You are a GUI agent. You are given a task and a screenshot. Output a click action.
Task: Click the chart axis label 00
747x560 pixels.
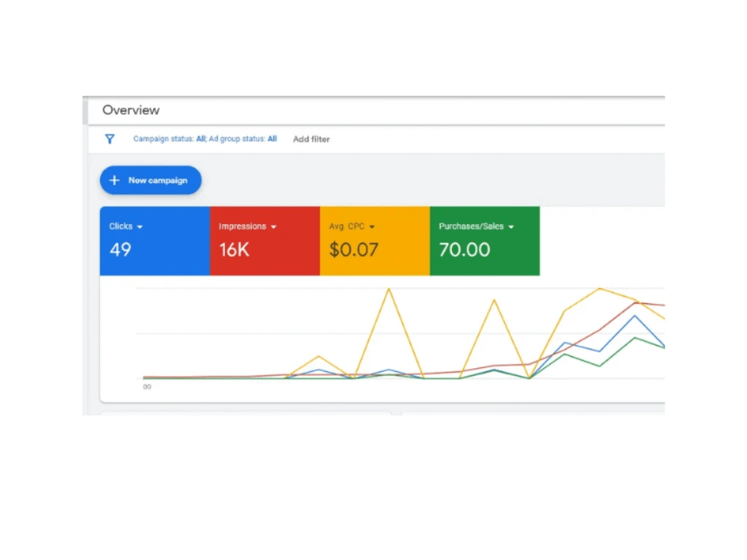pyautogui.click(x=147, y=387)
